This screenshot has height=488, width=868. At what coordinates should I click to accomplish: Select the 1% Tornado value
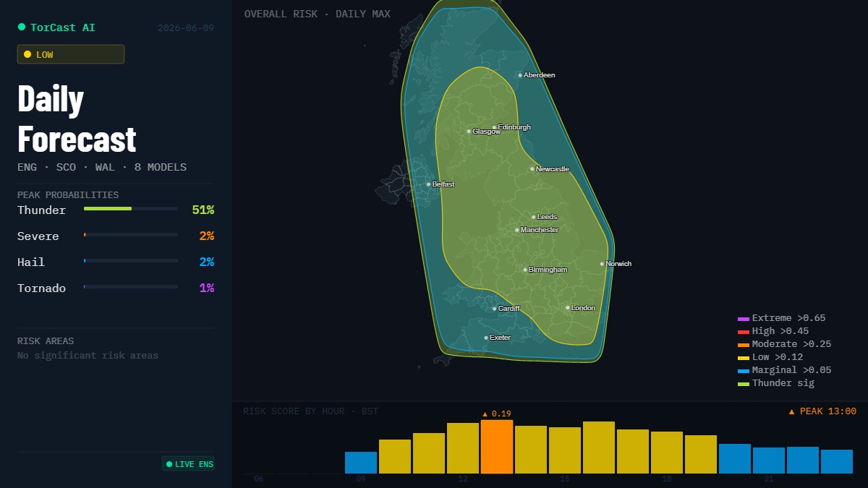tap(207, 288)
